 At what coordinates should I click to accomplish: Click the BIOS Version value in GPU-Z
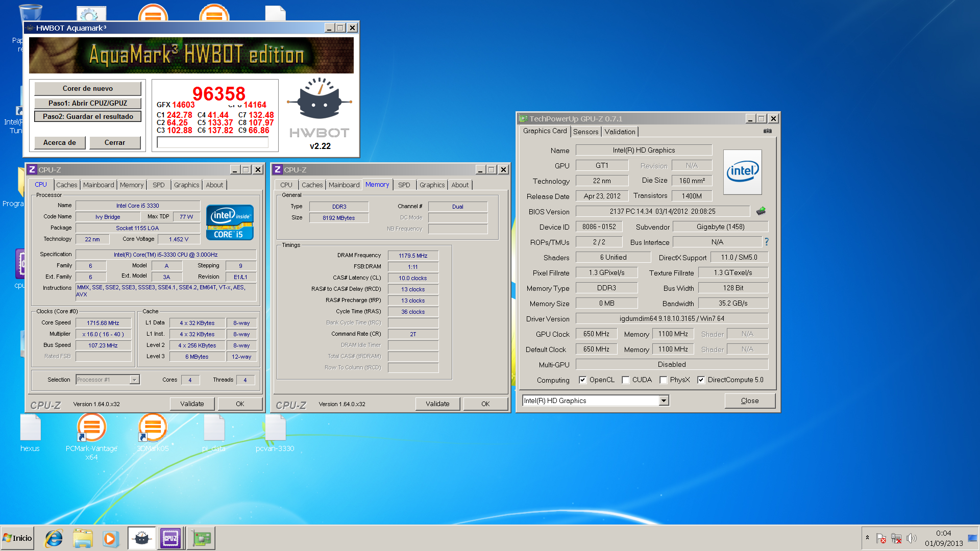tap(663, 211)
